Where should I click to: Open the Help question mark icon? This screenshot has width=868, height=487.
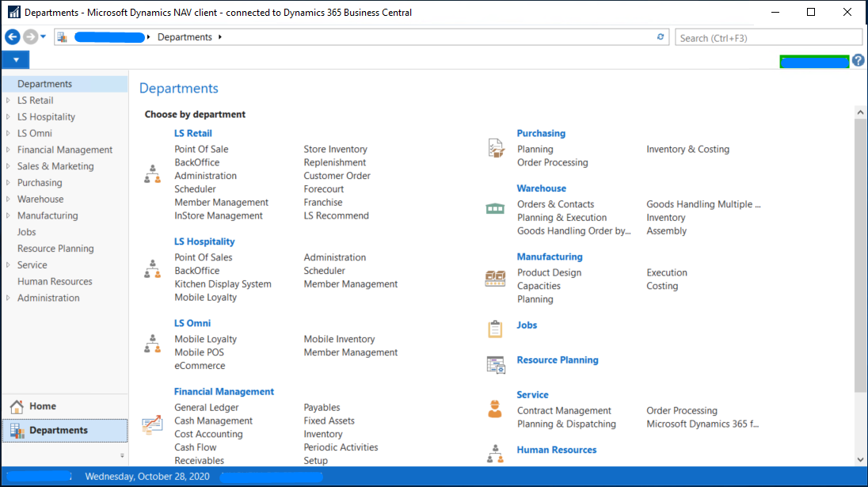858,60
